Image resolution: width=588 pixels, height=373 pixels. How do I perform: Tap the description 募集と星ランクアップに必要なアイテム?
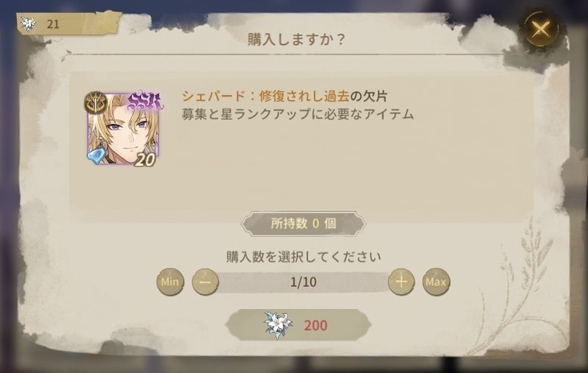pos(298,114)
